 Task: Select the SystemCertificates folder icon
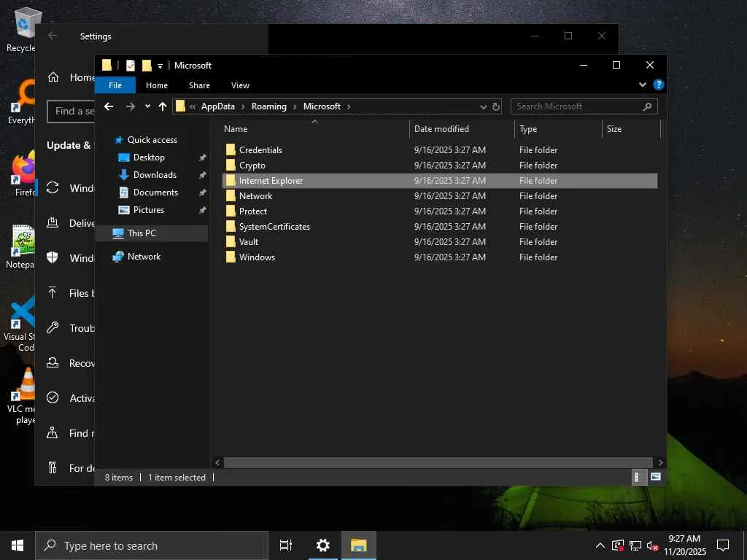coord(231,226)
